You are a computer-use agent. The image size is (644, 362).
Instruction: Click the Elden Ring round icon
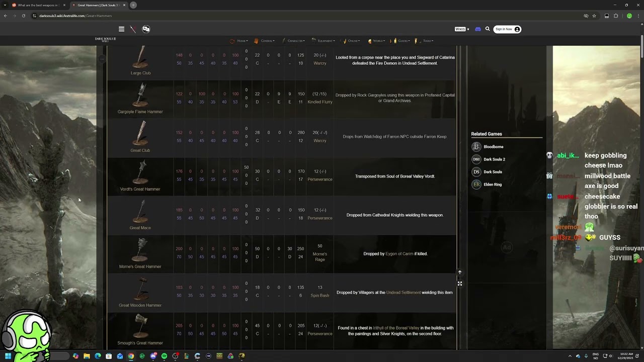[476, 185]
